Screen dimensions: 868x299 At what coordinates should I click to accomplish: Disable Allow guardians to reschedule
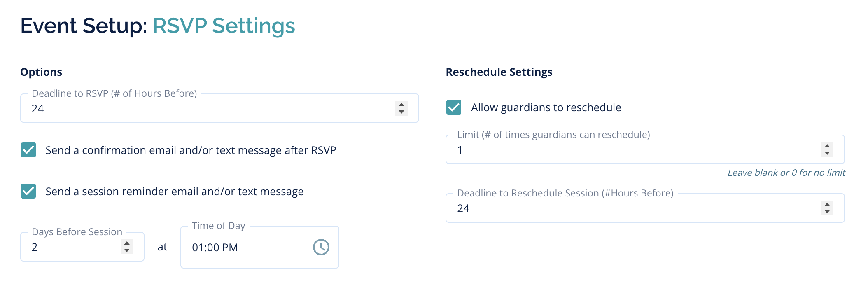454,107
